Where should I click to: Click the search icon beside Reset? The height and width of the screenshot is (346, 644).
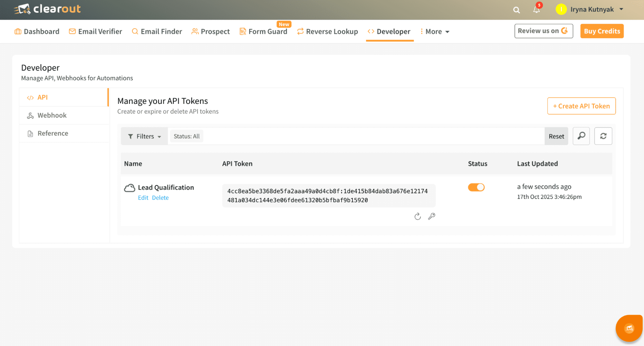point(581,136)
